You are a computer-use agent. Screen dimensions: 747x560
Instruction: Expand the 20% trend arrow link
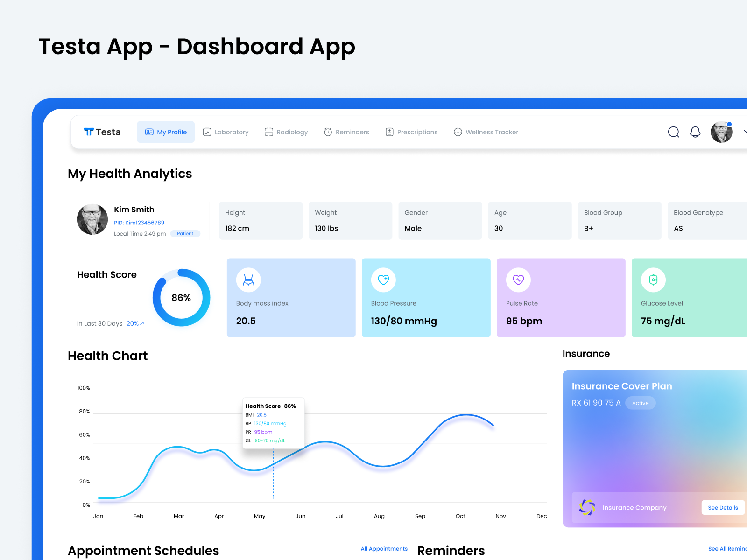pos(135,323)
